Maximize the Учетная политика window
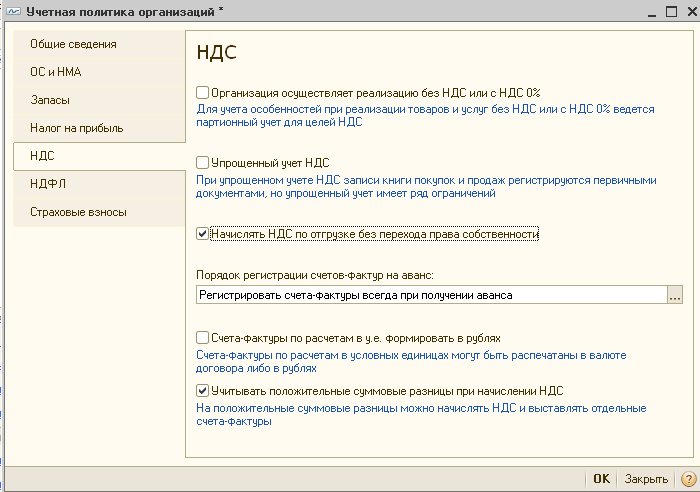700x492 pixels. click(x=671, y=11)
